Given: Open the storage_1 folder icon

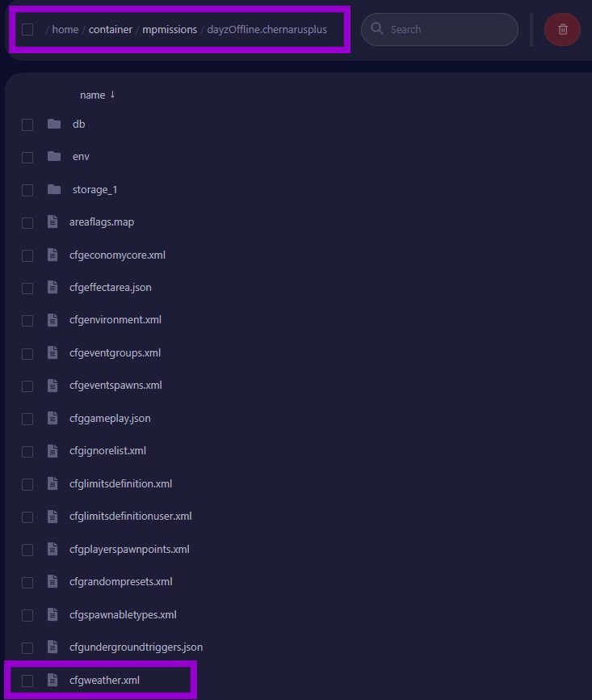Looking at the screenshot, I should pyautogui.click(x=53, y=189).
